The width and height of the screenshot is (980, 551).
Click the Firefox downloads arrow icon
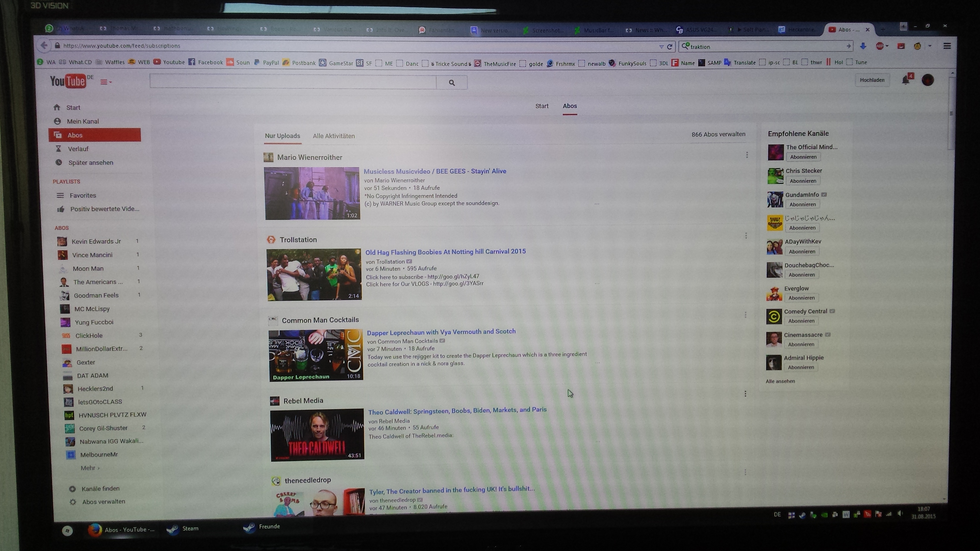pyautogui.click(x=863, y=46)
